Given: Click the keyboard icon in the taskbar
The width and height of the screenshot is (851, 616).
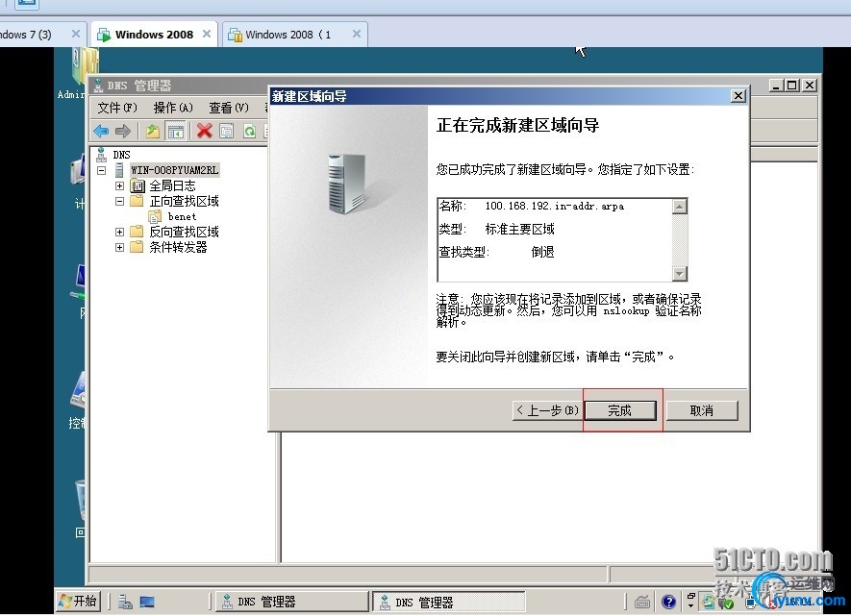Looking at the screenshot, I should [642, 602].
